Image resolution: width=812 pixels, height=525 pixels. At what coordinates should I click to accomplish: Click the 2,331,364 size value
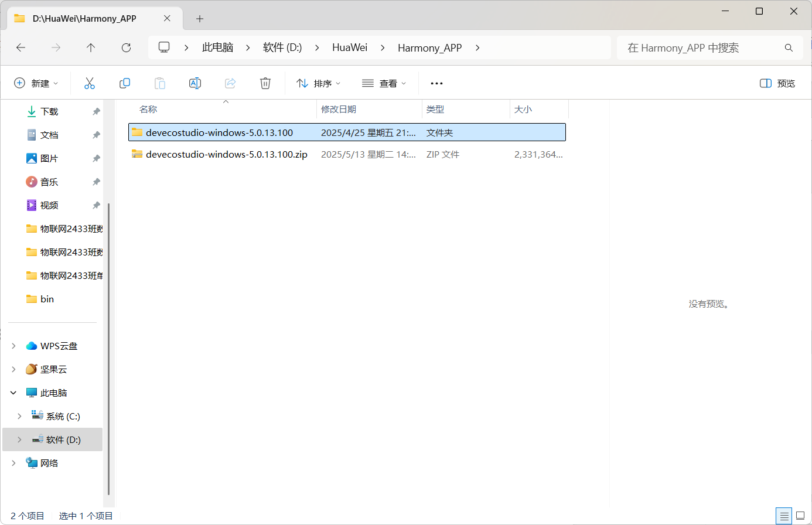click(x=538, y=155)
